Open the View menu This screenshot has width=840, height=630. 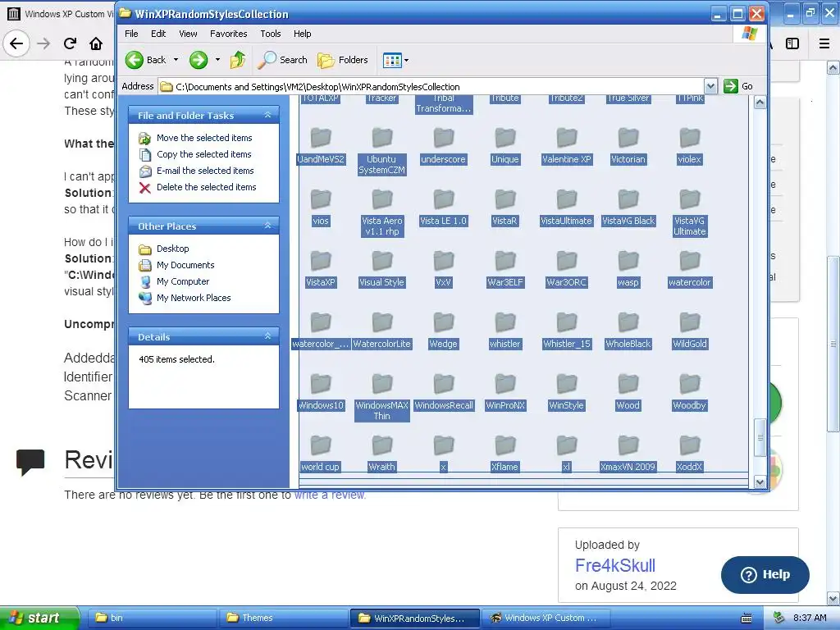coord(188,34)
